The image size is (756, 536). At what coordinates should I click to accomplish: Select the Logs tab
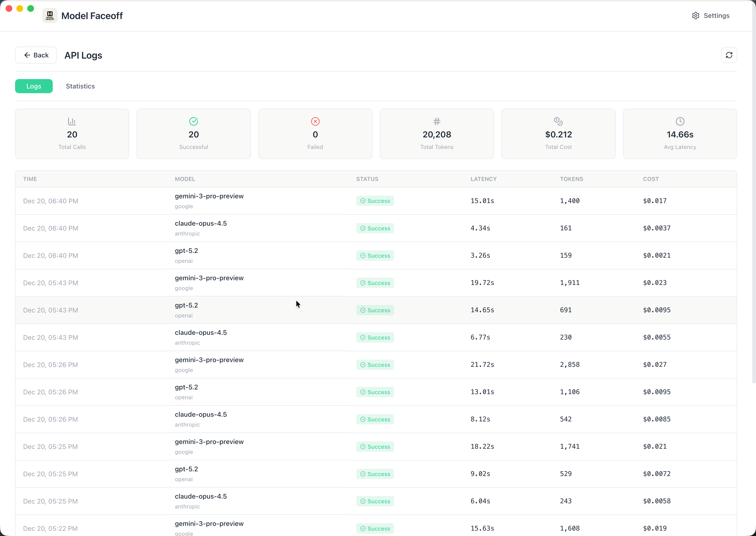click(x=34, y=86)
